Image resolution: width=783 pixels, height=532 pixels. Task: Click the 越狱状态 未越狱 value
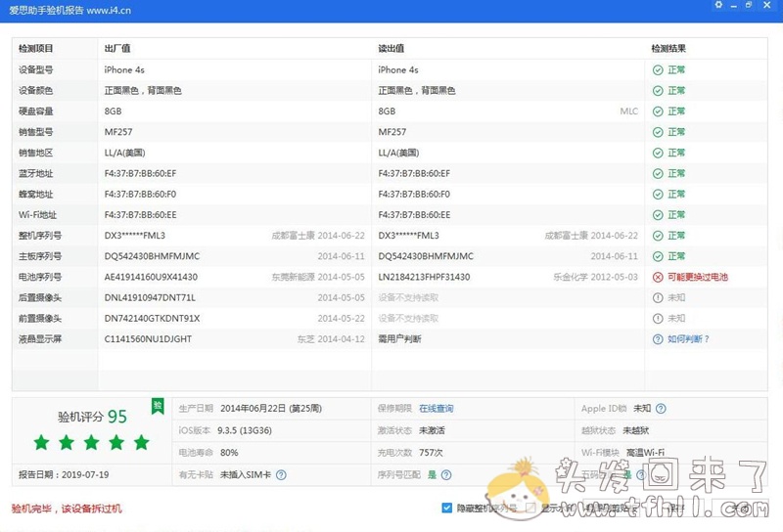[x=635, y=430]
